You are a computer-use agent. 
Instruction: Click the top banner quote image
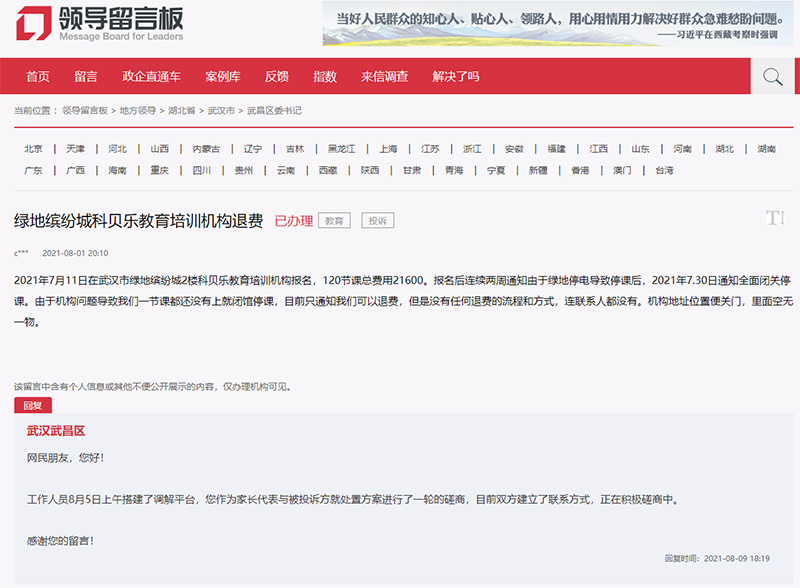click(x=557, y=24)
